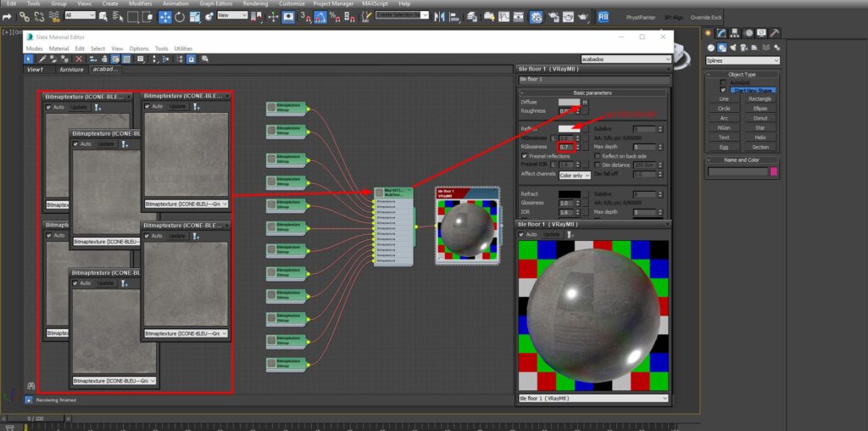Screen dimensions: 868x431
Task: Click the red Delete Selected X icon
Action: [x=79, y=59]
